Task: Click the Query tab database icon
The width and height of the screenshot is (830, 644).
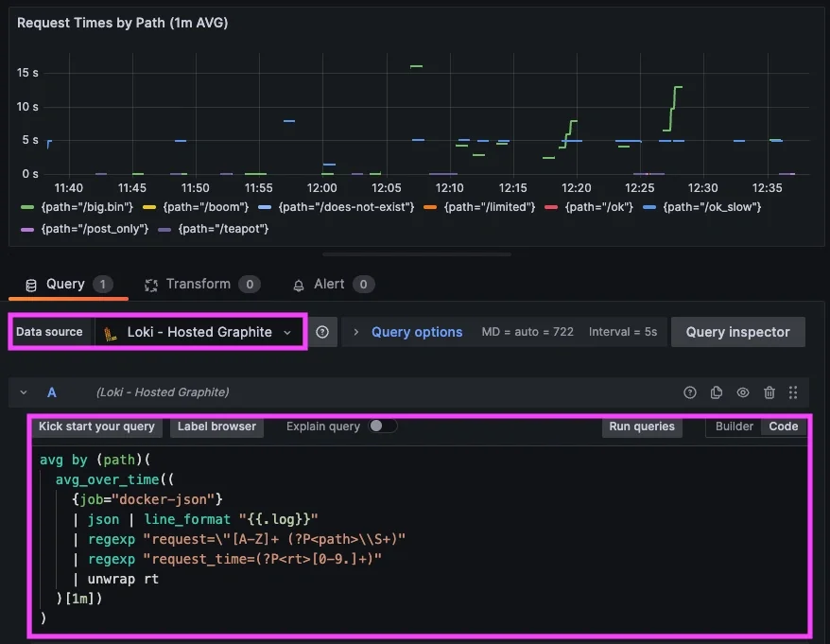Action: [31, 286]
